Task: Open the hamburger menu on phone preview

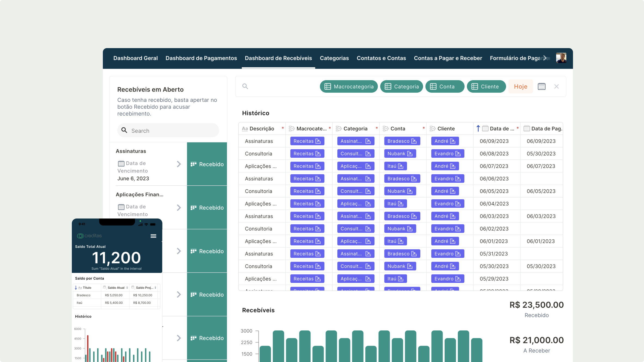Action: click(x=153, y=236)
